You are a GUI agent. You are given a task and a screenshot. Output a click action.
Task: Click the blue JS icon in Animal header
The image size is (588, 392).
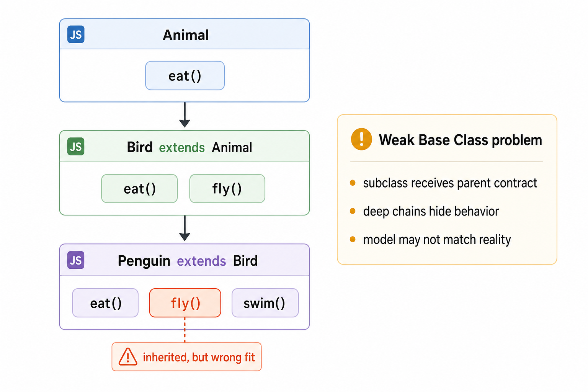pyautogui.click(x=76, y=34)
